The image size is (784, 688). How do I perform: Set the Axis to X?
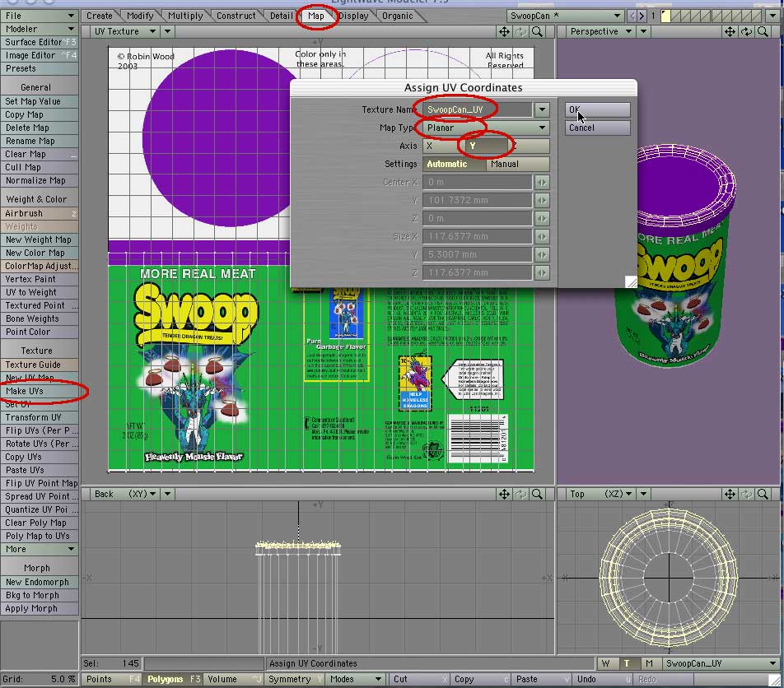tap(442, 146)
